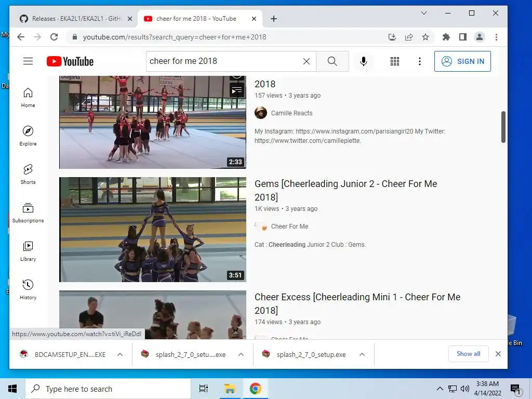Open the network tray icon
This screenshot has height=399, width=532.
coord(453,389)
